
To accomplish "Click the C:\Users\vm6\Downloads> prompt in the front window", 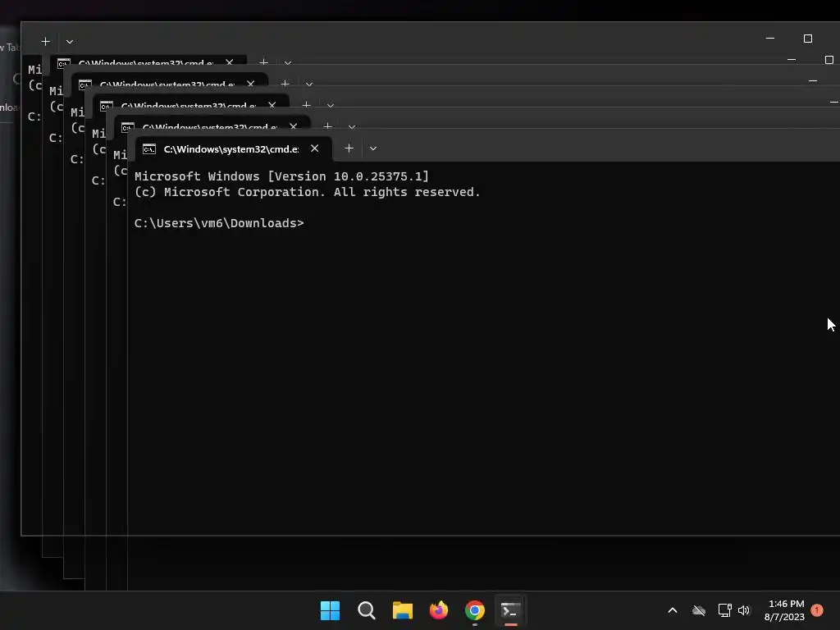I will 219,223.
